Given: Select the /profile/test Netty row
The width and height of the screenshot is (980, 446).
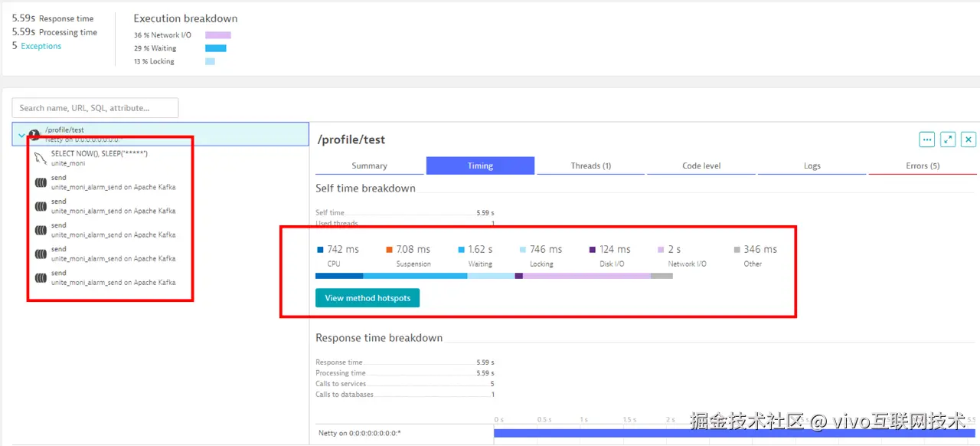Looking at the screenshot, I should click(161, 134).
